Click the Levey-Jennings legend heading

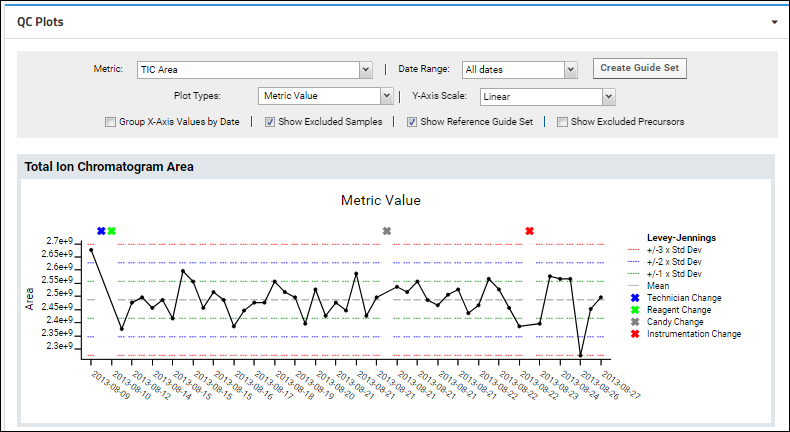(681, 238)
